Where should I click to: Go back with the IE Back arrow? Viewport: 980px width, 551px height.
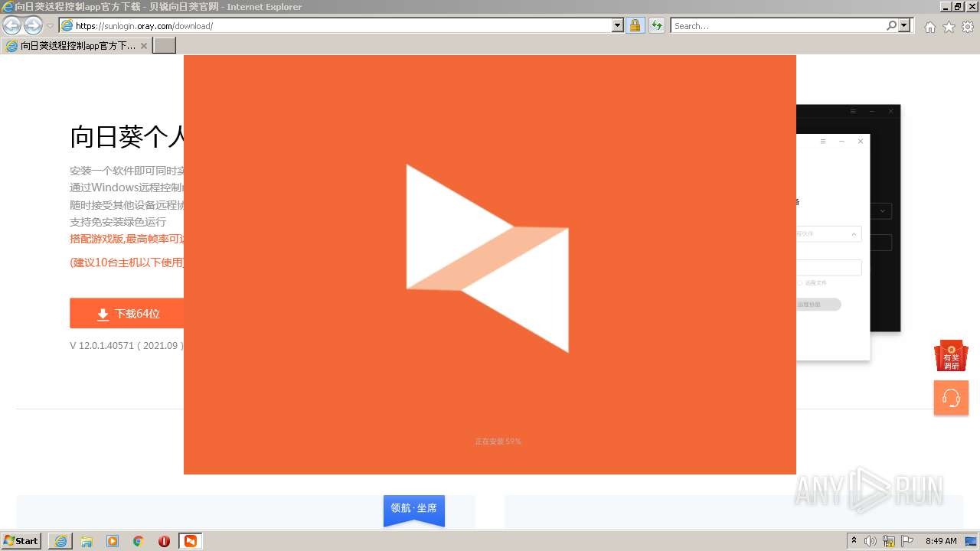click(x=11, y=25)
